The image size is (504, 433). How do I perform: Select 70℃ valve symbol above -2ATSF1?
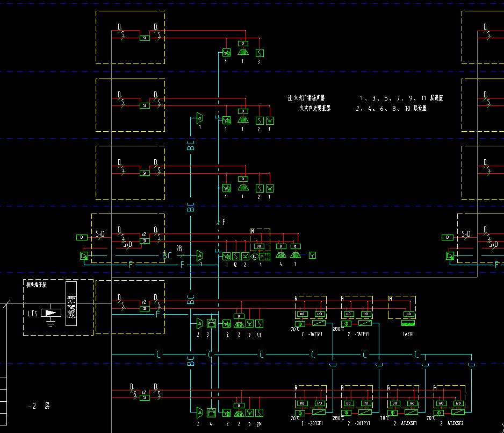pos(300,413)
